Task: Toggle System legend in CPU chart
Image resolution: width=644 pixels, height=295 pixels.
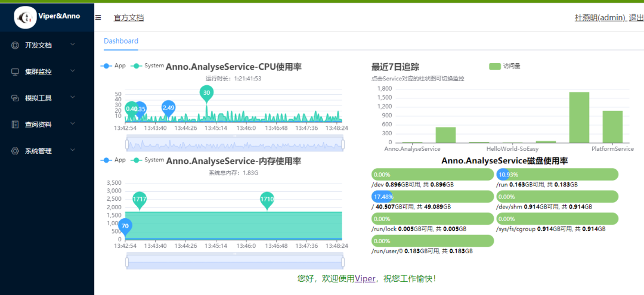Action: pos(147,66)
